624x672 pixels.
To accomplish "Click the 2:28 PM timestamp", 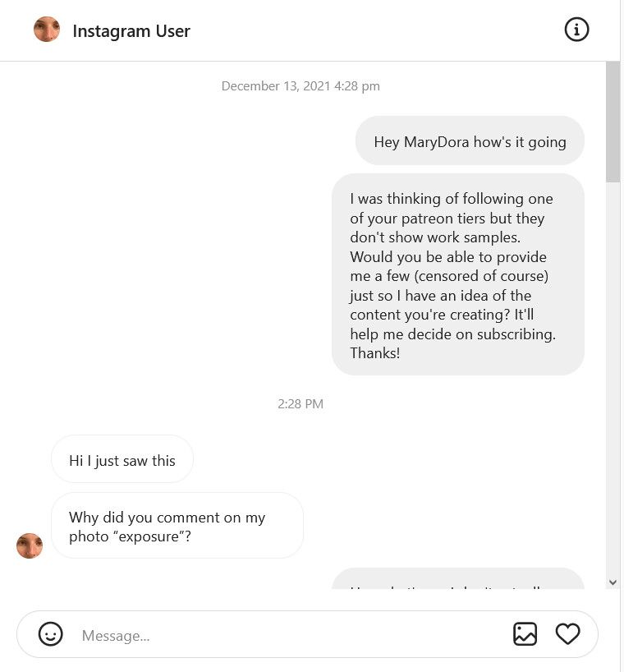I will (301, 404).
